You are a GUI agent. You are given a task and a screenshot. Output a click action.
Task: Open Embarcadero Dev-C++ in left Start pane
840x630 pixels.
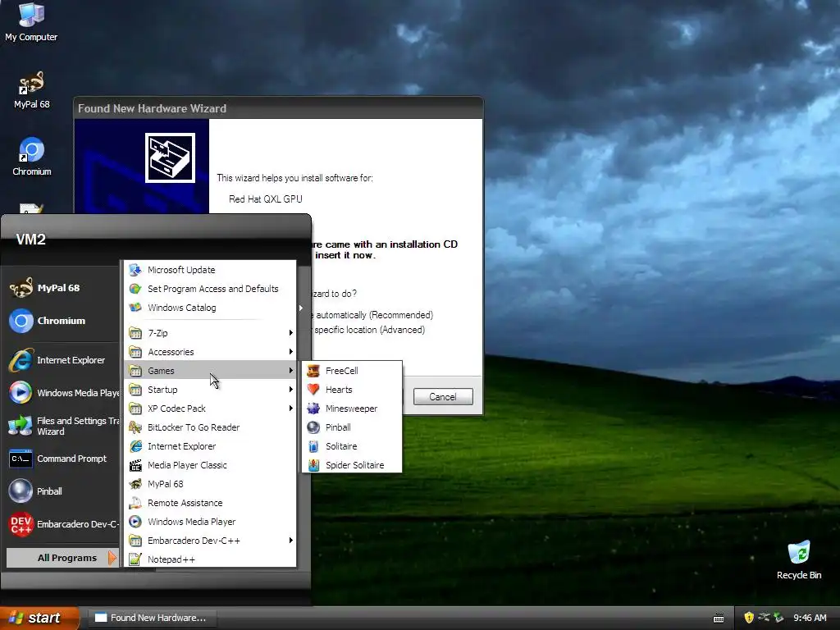coord(62,524)
